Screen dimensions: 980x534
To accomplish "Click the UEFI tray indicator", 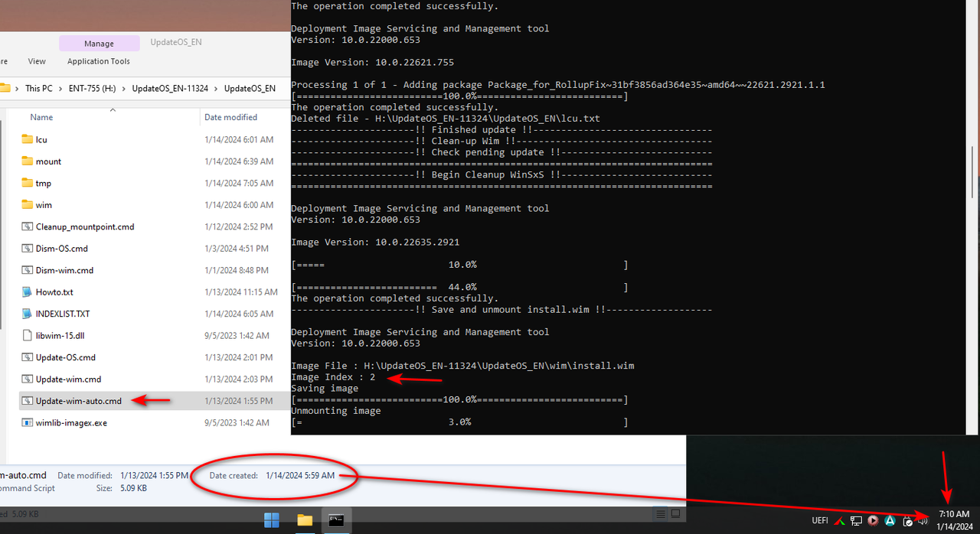I will pos(820,521).
